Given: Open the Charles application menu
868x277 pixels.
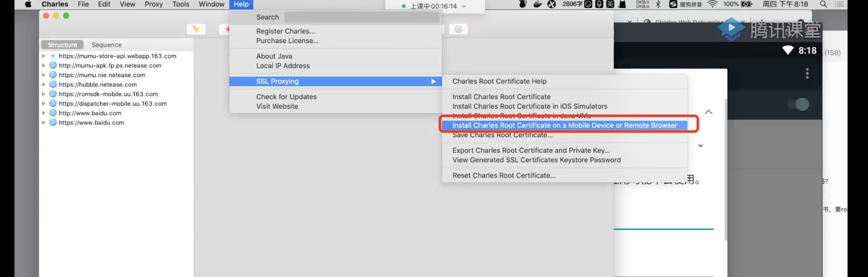Looking at the screenshot, I should click(x=55, y=4).
